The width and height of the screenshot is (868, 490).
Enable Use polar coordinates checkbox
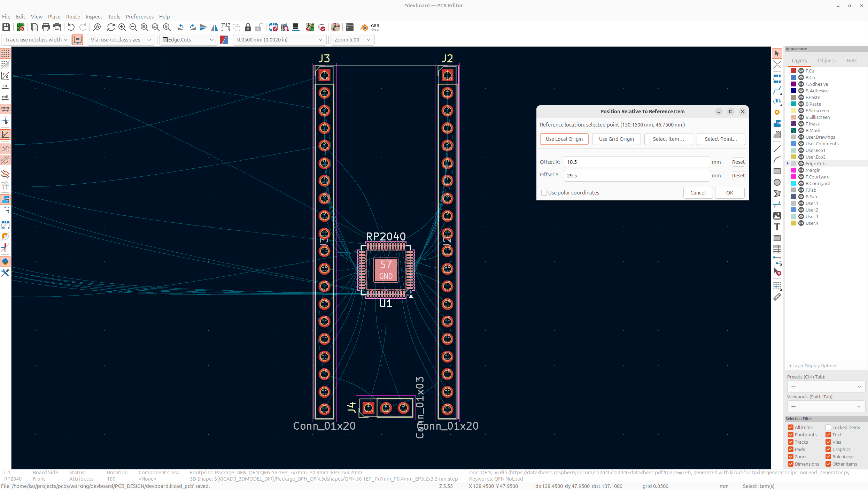tap(544, 193)
